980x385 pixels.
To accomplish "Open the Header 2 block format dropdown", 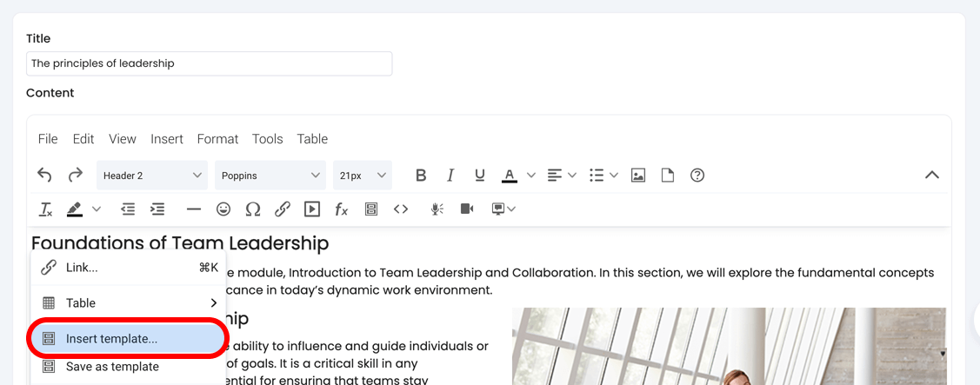I will pos(152,176).
